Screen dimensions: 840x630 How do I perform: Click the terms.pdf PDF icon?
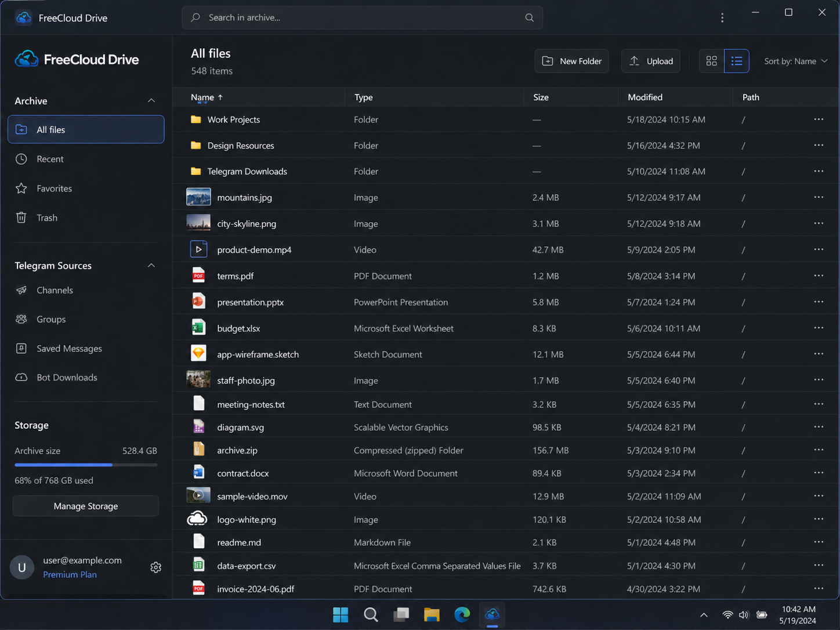(x=198, y=275)
